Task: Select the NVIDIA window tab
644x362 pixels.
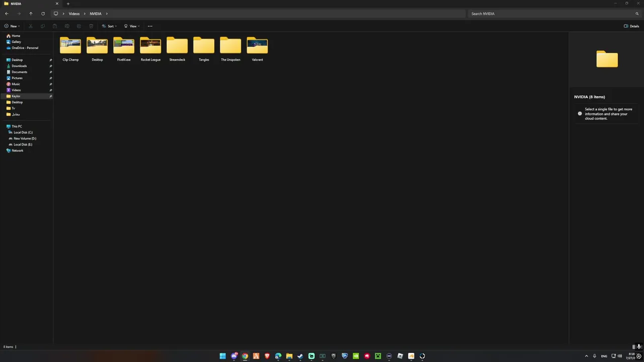Action: pos(30,4)
